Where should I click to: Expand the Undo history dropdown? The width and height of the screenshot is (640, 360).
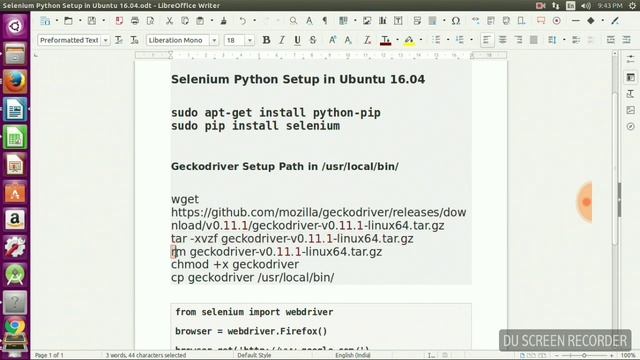tap(254, 21)
